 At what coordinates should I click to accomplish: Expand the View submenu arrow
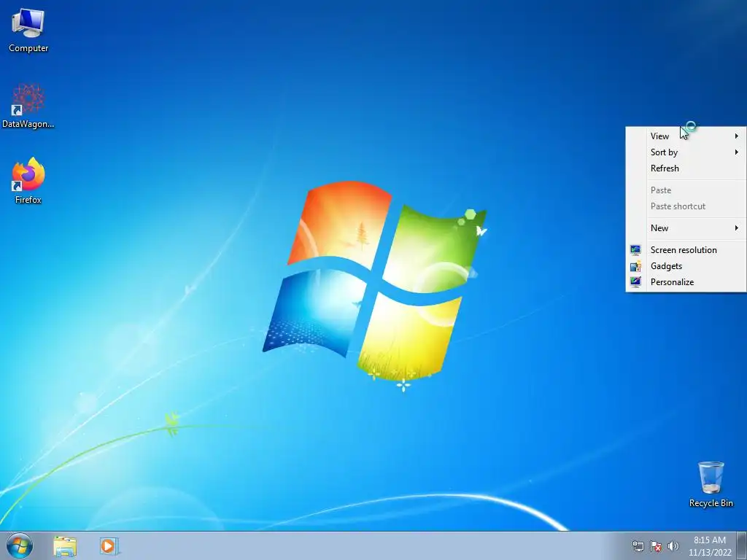click(x=737, y=136)
